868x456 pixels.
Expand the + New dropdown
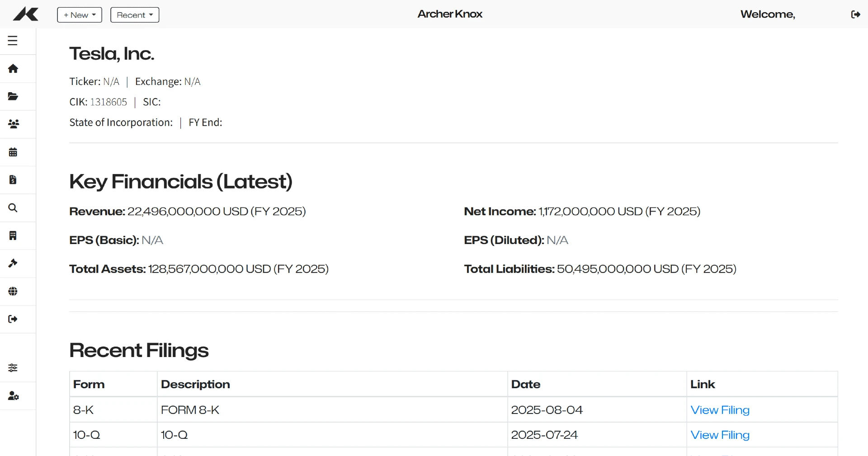[80, 15]
